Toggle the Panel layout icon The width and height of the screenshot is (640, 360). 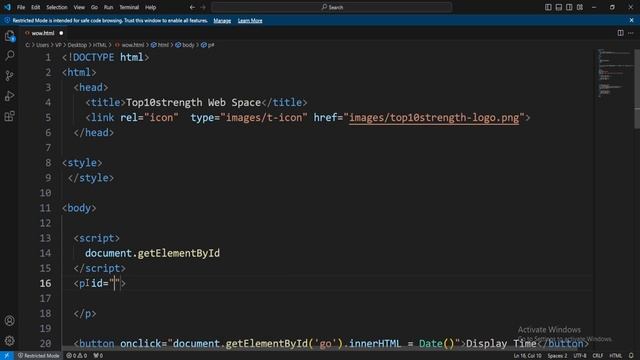coord(559,7)
